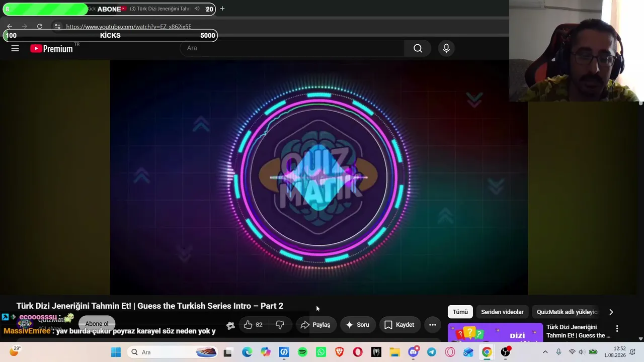Viewport: 644px width, 362px height.
Task: Select the YouTube URL in address bar
Action: click(129, 27)
